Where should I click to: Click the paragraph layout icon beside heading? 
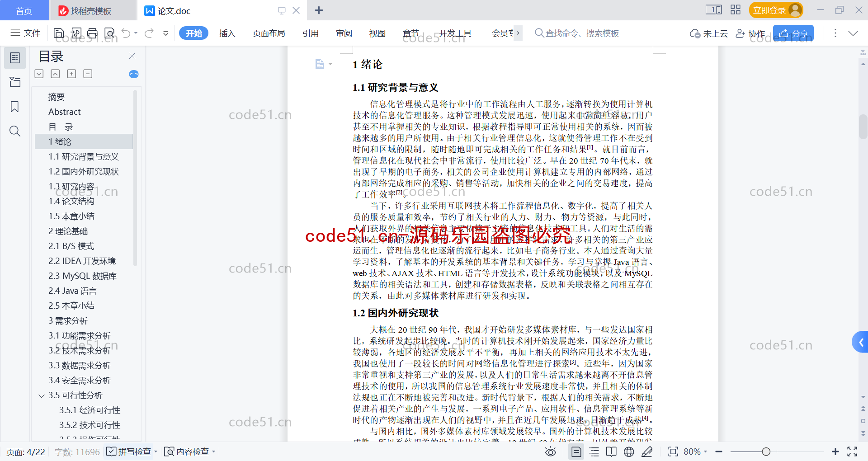click(x=320, y=64)
